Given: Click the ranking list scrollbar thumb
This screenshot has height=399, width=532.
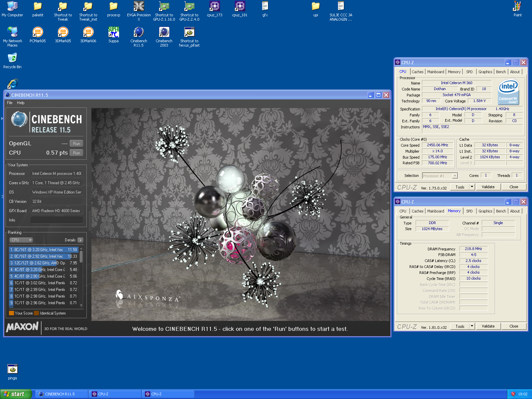Looking at the screenshot, I should (x=81, y=257).
